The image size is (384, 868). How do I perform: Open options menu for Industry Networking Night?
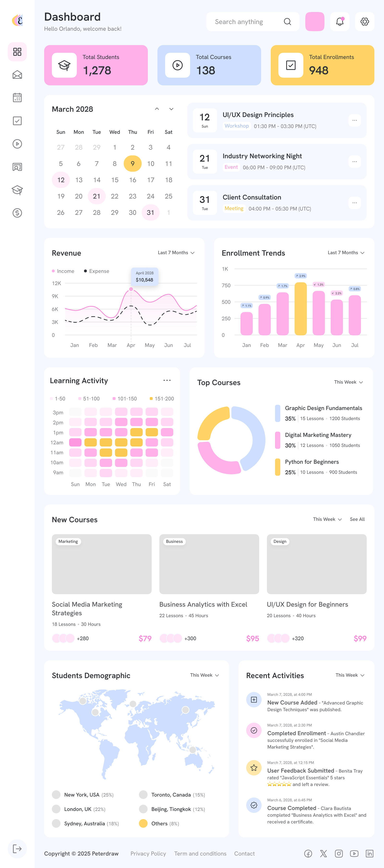pos(354,162)
